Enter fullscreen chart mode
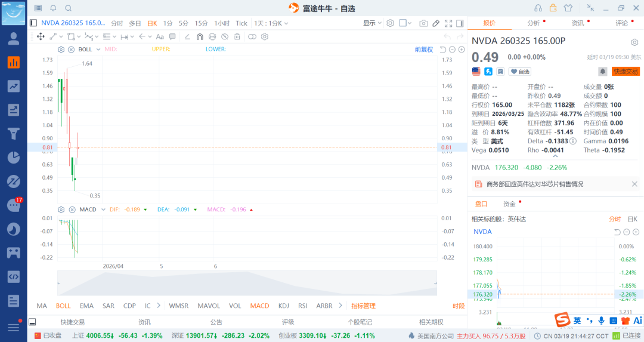The height and width of the screenshot is (342, 644). pyautogui.click(x=448, y=23)
